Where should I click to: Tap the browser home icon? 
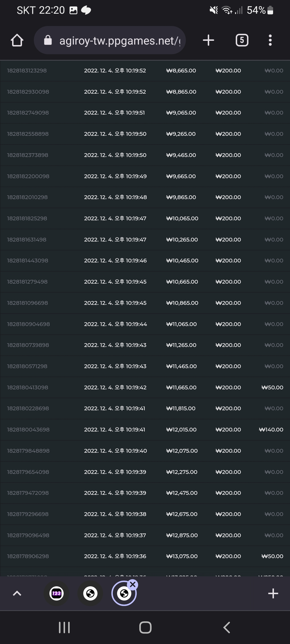point(17,41)
